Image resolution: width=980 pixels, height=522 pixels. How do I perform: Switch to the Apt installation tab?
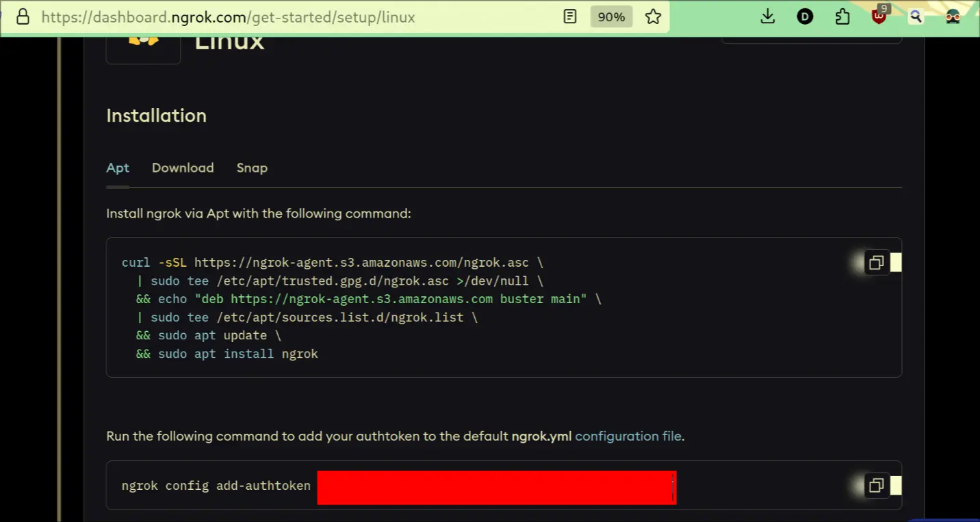[x=118, y=168]
